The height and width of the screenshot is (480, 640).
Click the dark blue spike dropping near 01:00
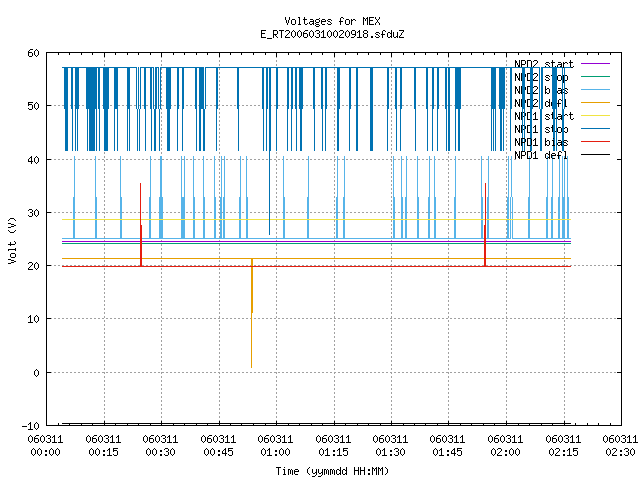269,192
